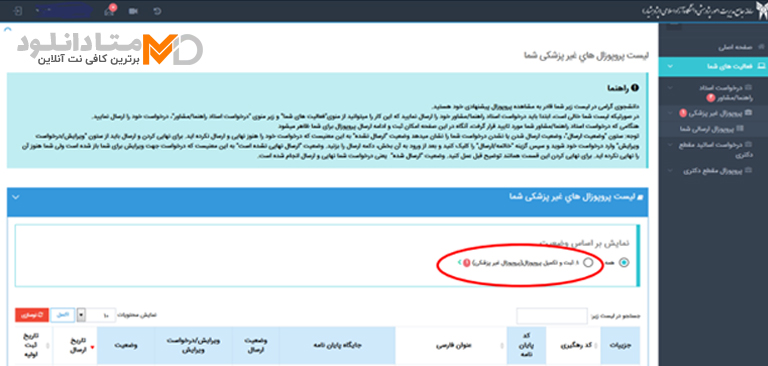Expand chevron beside پروپوزال مقطع دکتری
Screen dimensions: 768x366
670,171
